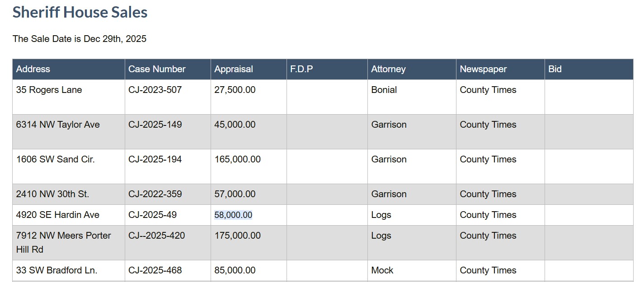Click the 7912 NW Meers Porter Hill Rd address
644x282 pixels.
[63, 242]
